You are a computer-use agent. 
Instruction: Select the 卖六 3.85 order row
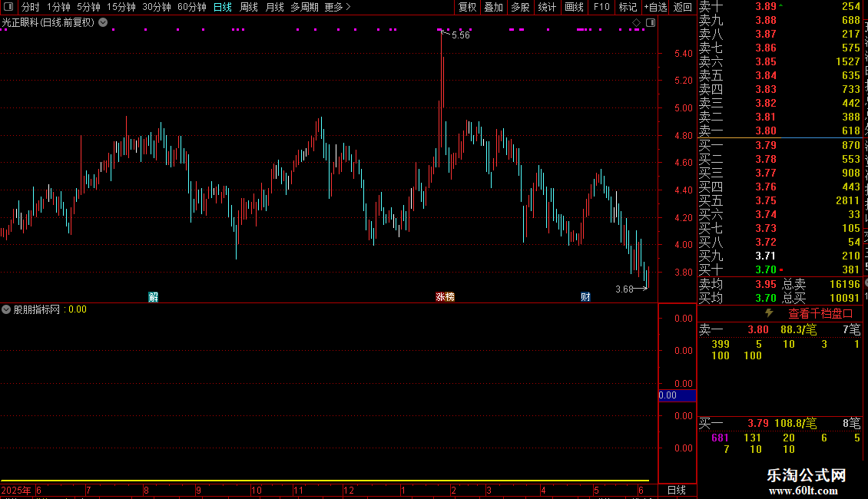780,61
